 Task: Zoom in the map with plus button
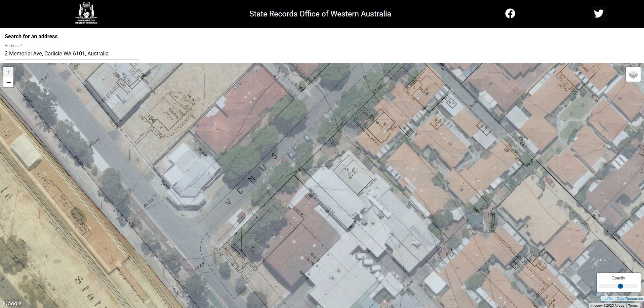point(8,72)
